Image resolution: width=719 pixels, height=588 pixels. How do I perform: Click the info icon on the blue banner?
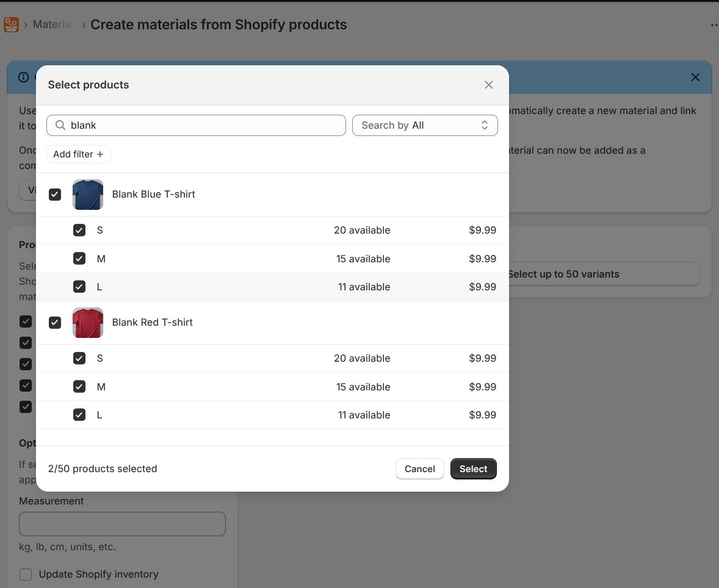(23, 77)
